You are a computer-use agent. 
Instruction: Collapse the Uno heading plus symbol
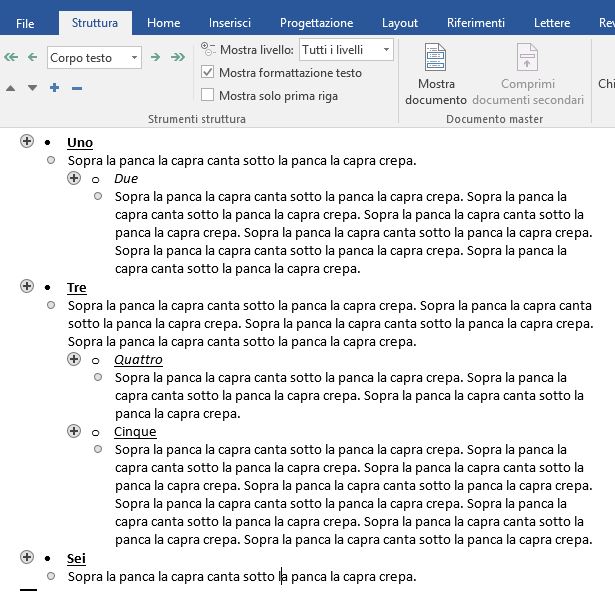point(27,141)
